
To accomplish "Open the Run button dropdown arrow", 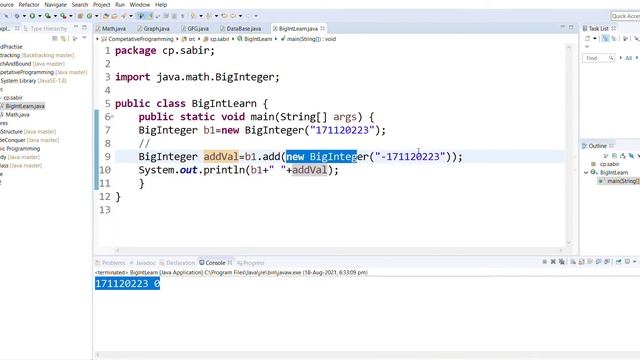I will pos(40,16).
